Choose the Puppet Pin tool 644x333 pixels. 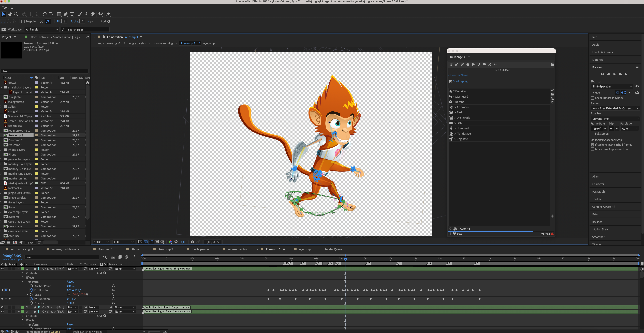point(108,14)
